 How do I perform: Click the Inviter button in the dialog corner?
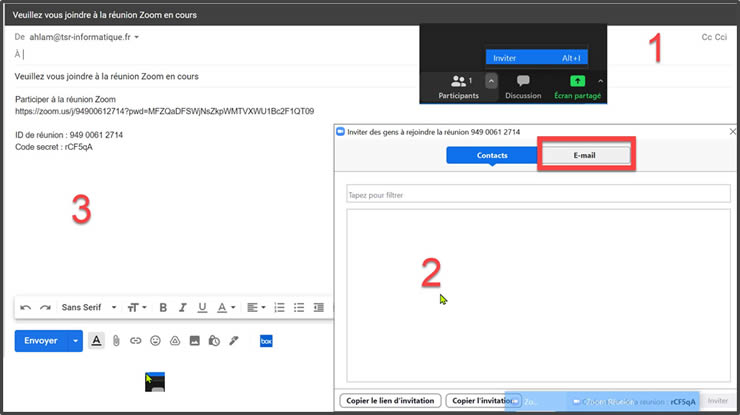[718, 401]
